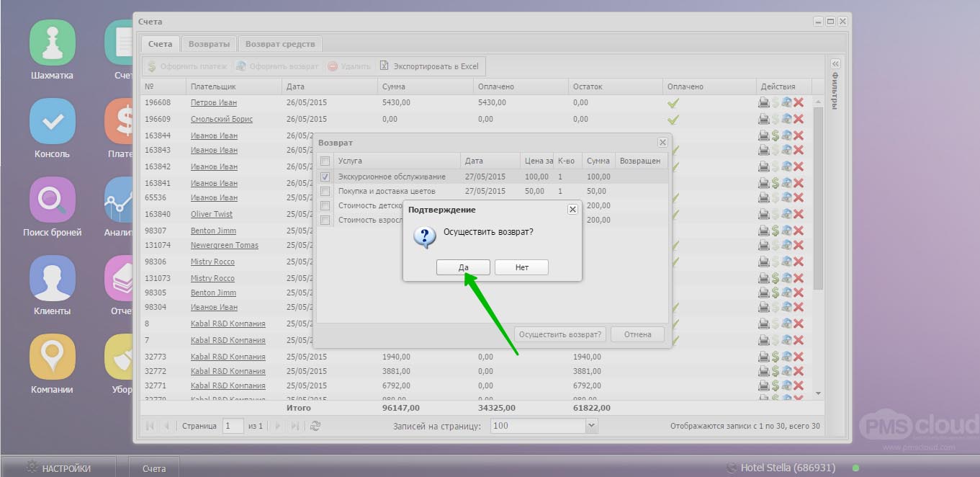Click the Осуществить возврат? button
Image resolution: width=980 pixels, height=477 pixels.
[560, 334]
